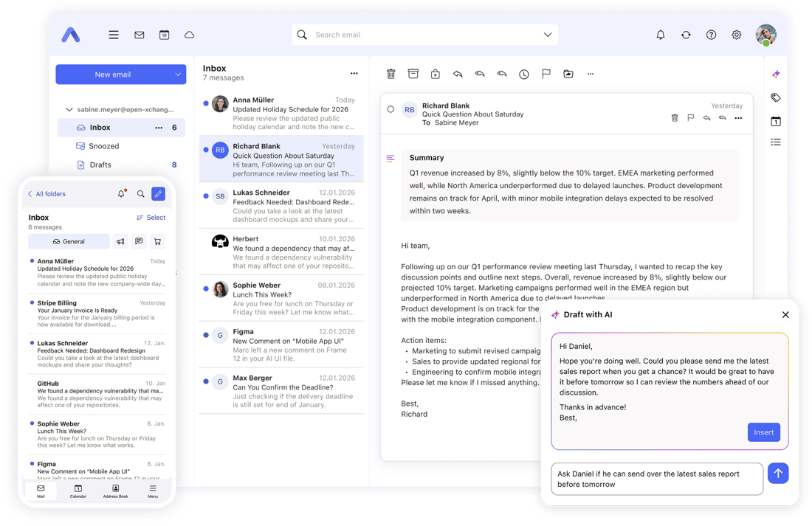Archive the open email from toolbar
The image size is (812, 526).
413,74
